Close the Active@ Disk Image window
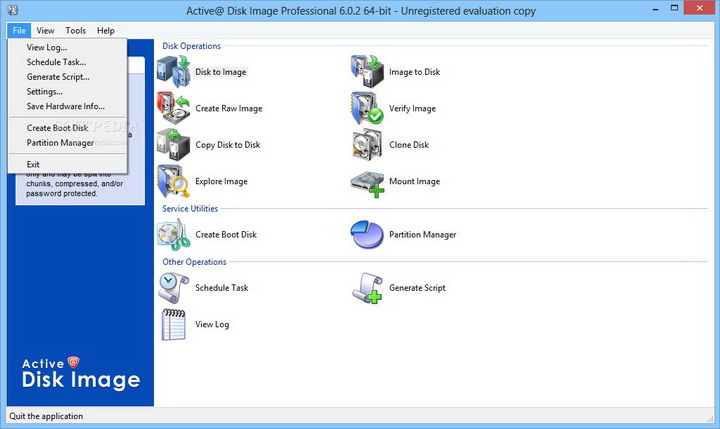Screen dimensions: 720x429 pos(699,8)
